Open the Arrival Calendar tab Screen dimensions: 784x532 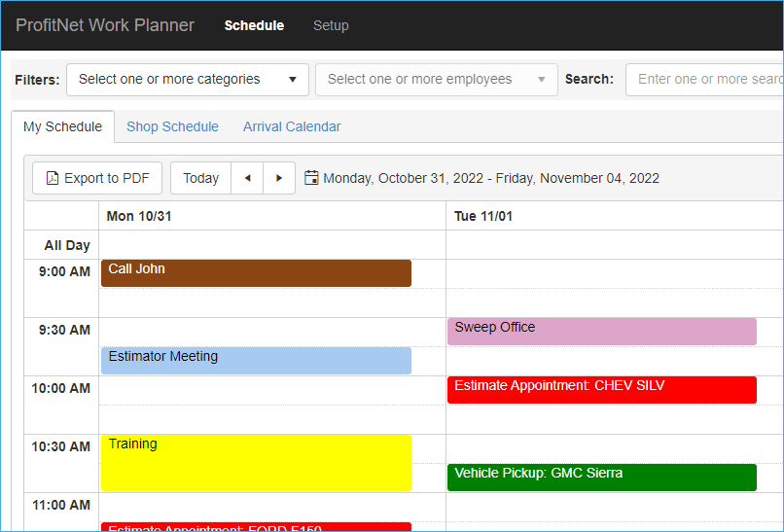[292, 126]
